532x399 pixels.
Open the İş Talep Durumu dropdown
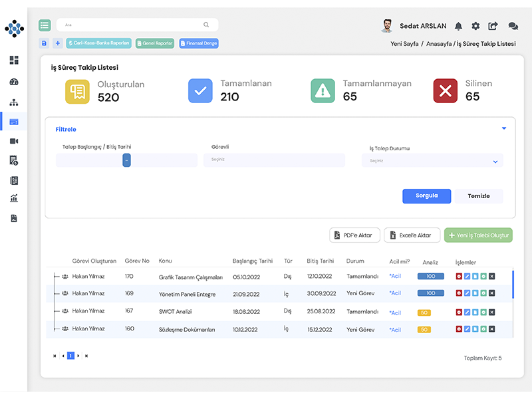(432, 161)
